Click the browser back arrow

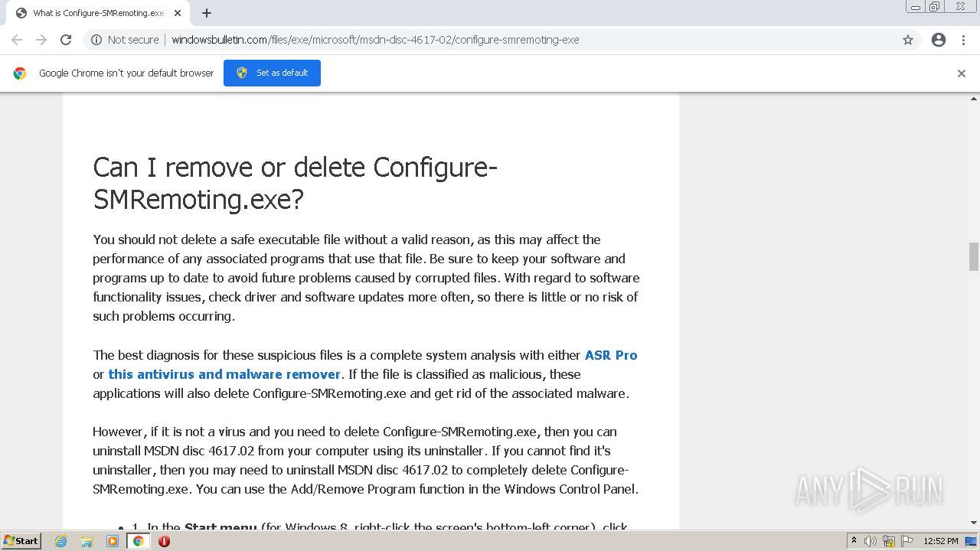pyautogui.click(x=17, y=40)
